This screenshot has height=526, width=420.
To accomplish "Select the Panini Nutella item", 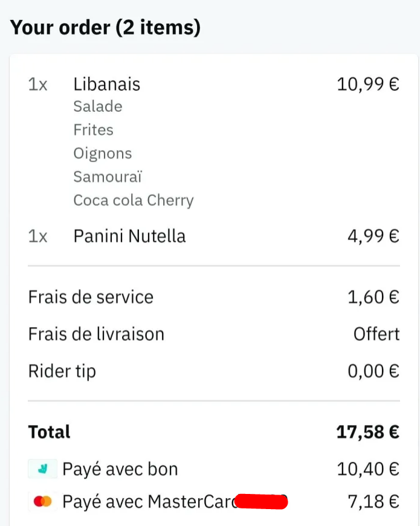I will pos(129,236).
